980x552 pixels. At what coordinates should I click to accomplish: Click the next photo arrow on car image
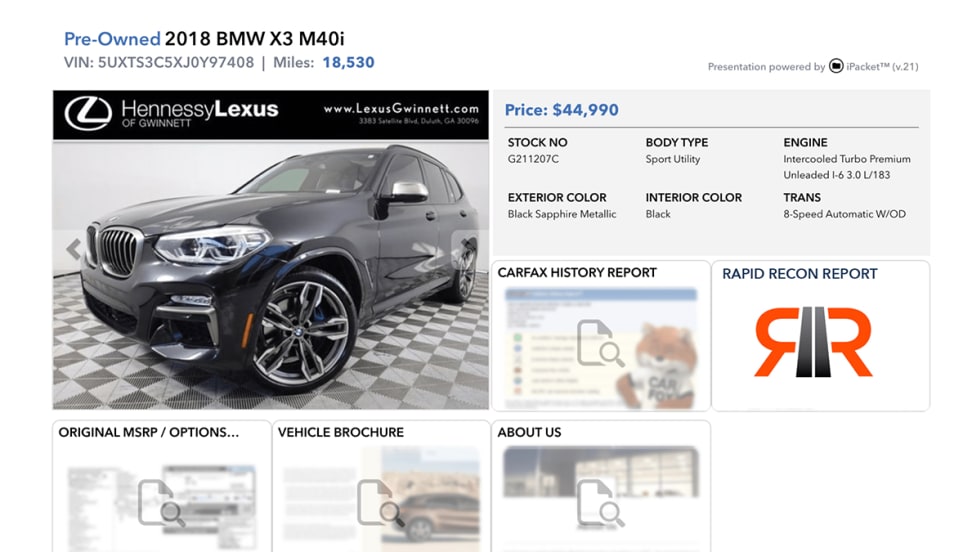pyautogui.click(x=468, y=249)
